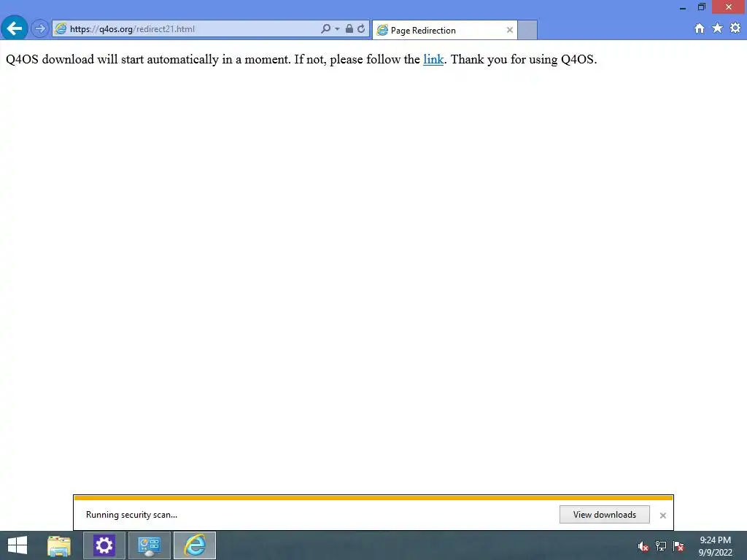Open a new blank tab

click(527, 30)
